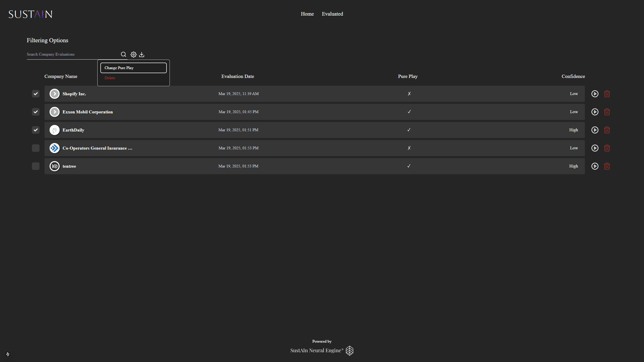Click the Co-Operators company logo icon
Image resolution: width=644 pixels, height=362 pixels.
54,148
